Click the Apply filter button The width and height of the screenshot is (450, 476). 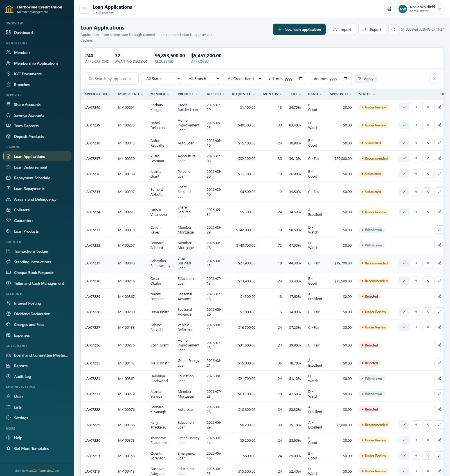pos(365,79)
